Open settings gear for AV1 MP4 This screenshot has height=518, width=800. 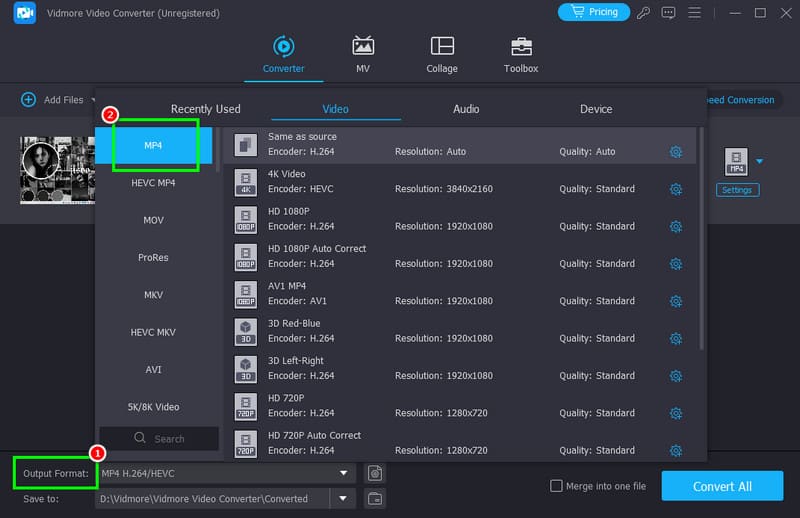point(676,301)
